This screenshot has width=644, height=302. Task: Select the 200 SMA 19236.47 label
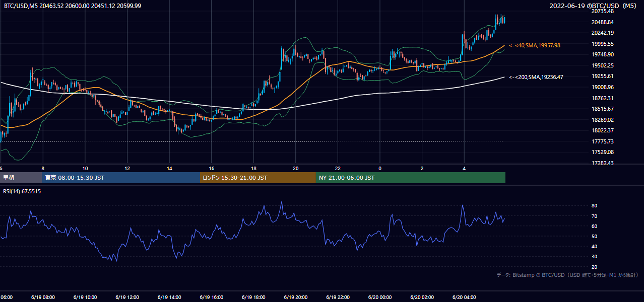point(536,77)
